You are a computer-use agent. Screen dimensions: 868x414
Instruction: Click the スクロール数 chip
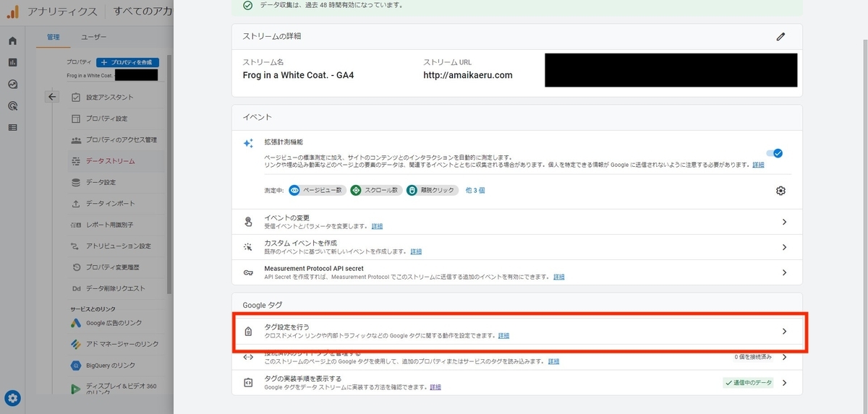tap(375, 190)
